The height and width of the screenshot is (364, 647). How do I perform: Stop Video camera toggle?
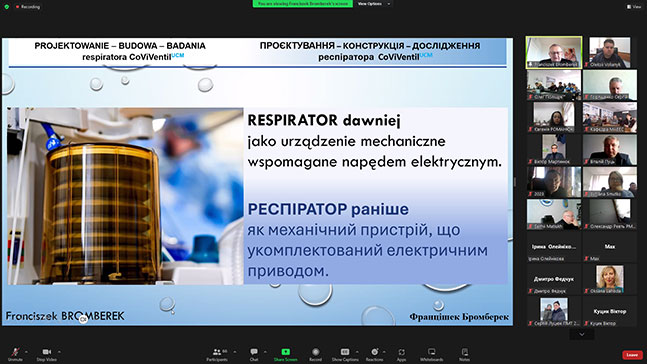point(47,354)
